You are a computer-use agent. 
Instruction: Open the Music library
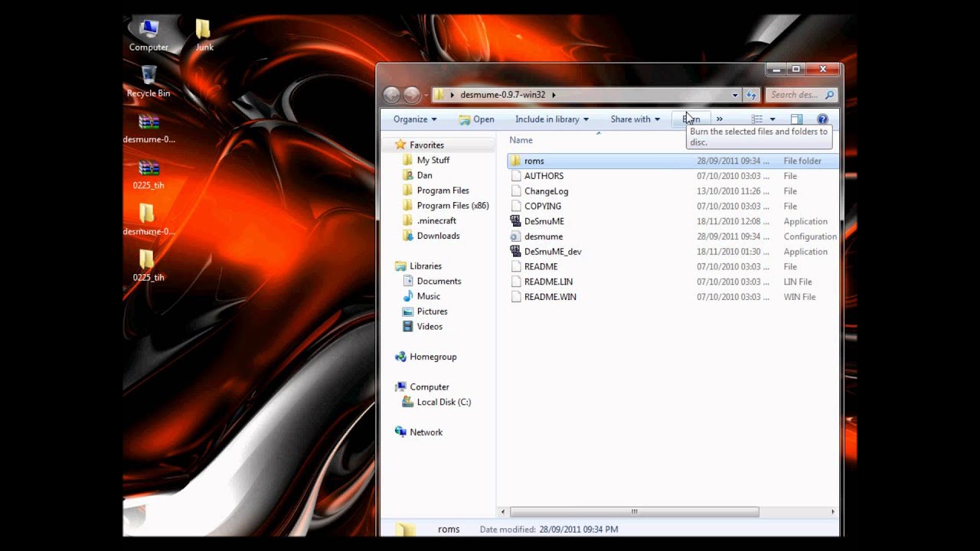(428, 296)
